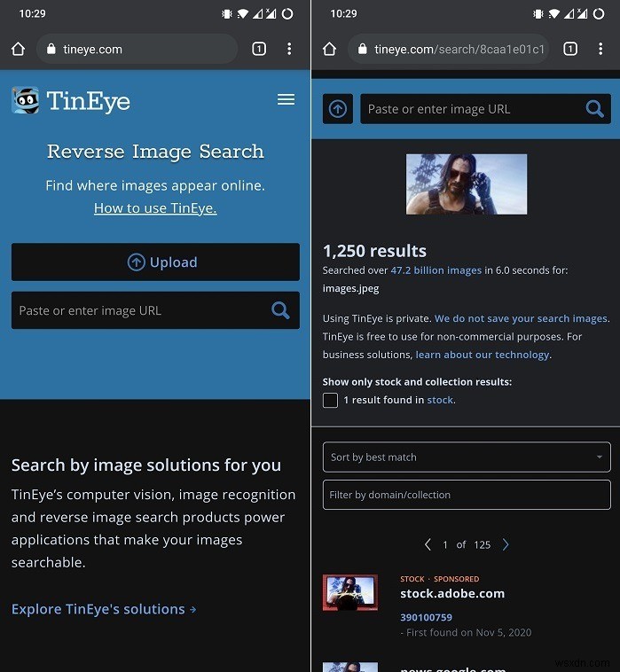Image resolution: width=620 pixels, height=672 pixels.
Task: Click the searched image thumbnail
Action: click(x=467, y=184)
